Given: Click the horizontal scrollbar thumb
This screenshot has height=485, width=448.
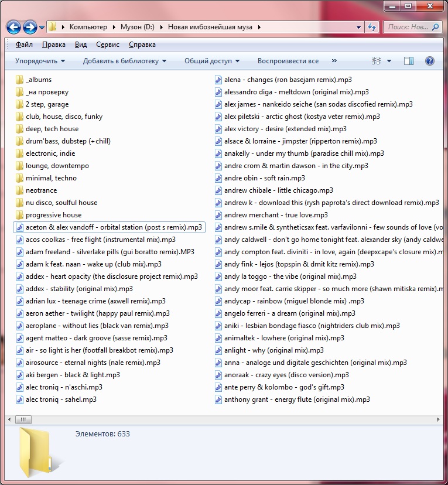Looking at the screenshot, I should (x=23, y=420).
